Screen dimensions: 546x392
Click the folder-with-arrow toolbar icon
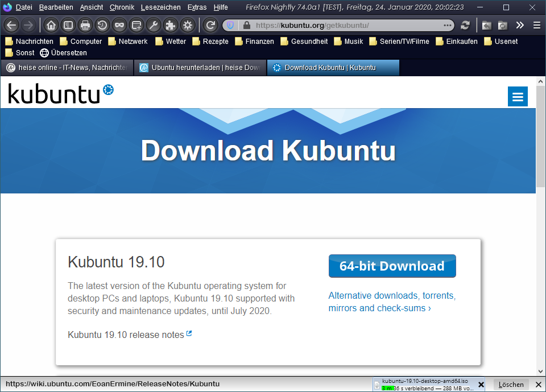(x=487, y=25)
